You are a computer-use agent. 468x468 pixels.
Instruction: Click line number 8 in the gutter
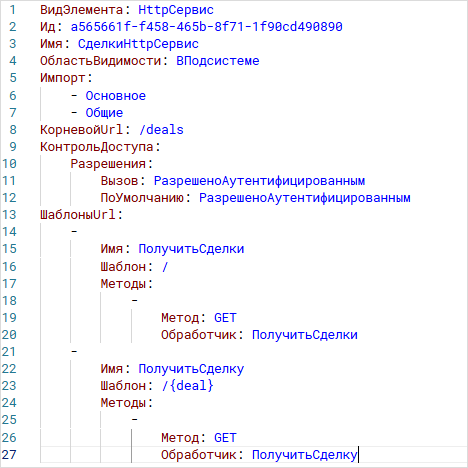coord(13,130)
